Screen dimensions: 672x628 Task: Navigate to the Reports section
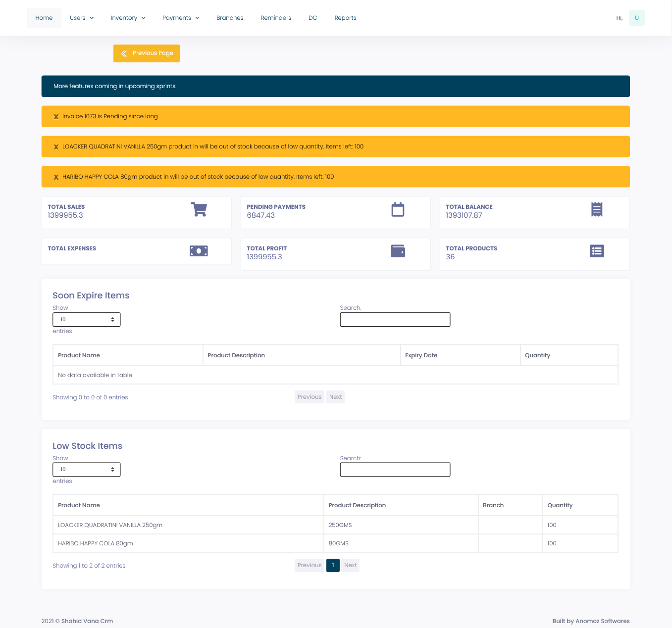coord(345,17)
